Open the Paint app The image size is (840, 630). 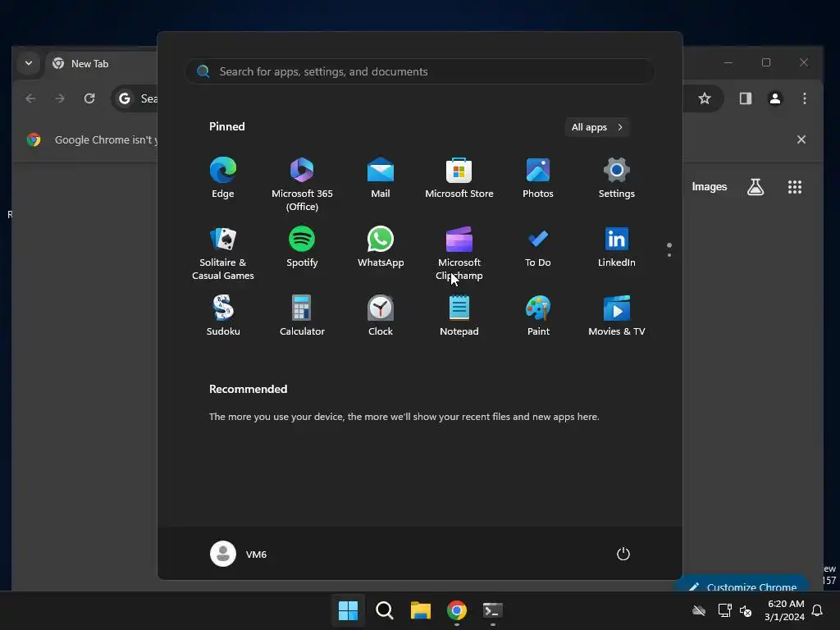[538, 316]
